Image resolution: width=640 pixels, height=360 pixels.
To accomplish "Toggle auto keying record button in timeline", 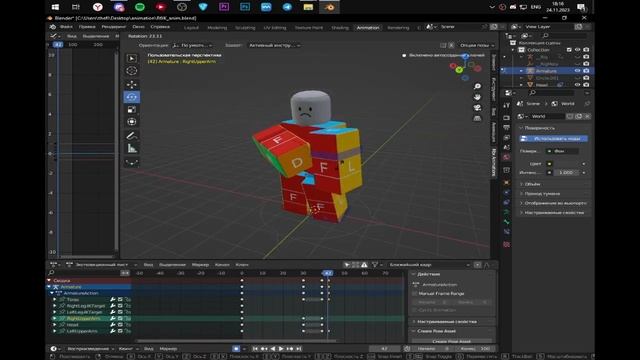I will click(236, 349).
